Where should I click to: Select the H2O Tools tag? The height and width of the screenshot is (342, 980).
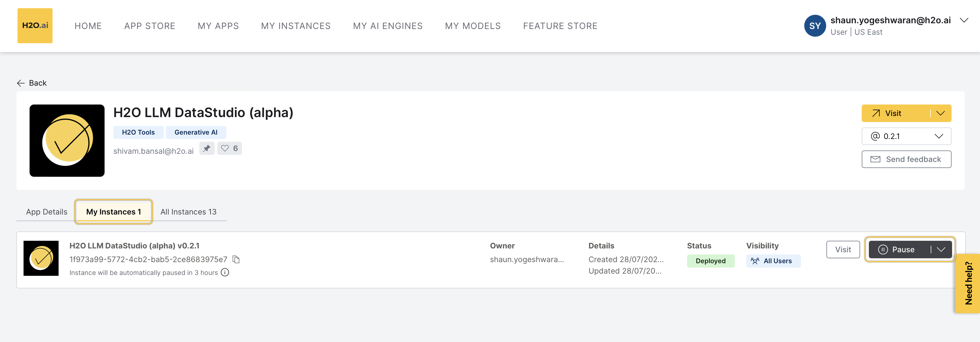pyautogui.click(x=138, y=132)
